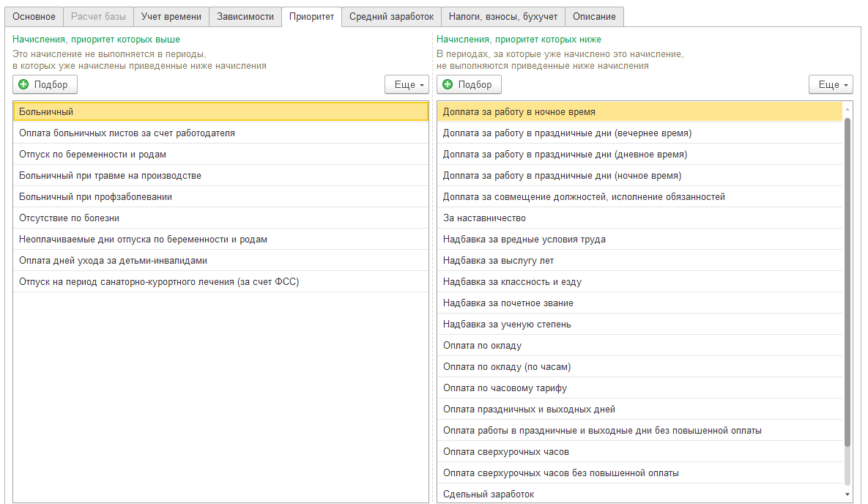The height and width of the screenshot is (504, 868).
Task: Click the right list vertical scrollbar
Action: coord(847,282)
